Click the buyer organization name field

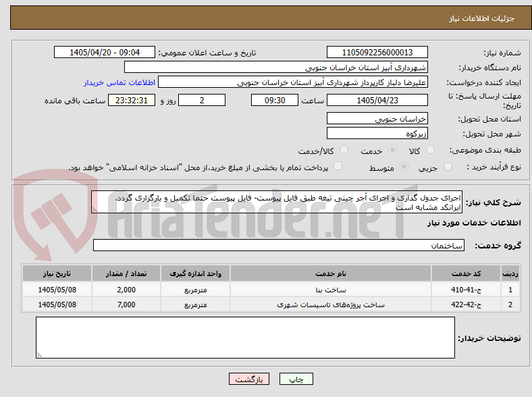(x=276, y=68)
